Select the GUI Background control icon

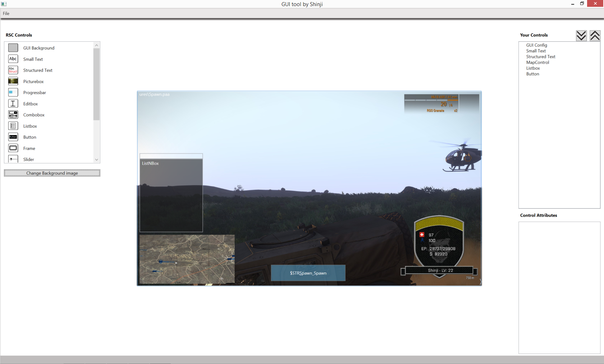(13, 48)
